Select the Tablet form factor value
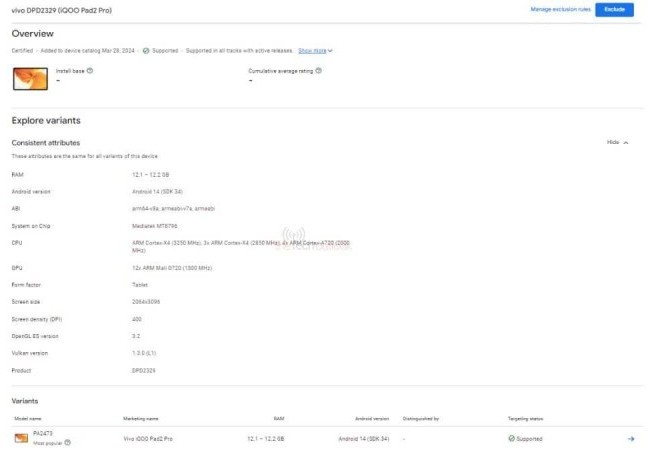 [140, 285]
